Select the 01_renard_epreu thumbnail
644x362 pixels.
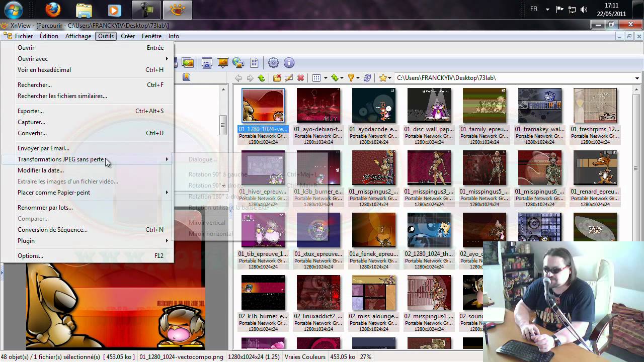[595, 168]
